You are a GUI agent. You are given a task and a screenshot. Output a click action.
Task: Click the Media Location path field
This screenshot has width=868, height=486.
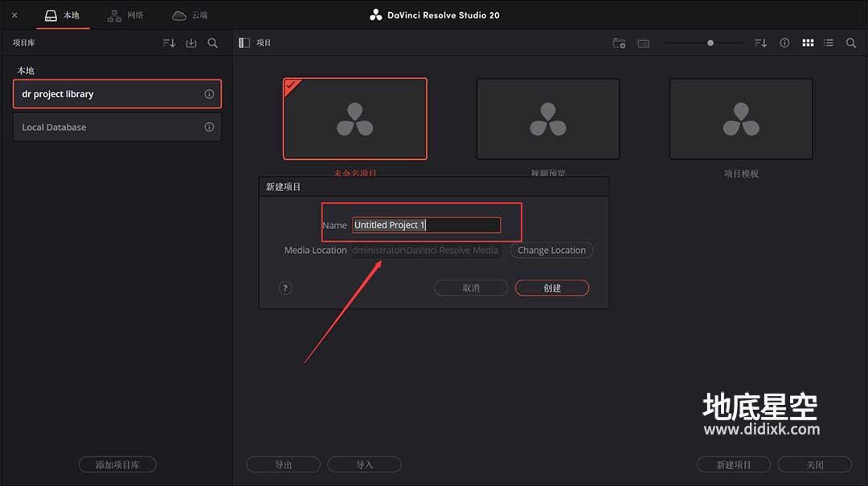point(426,250)
